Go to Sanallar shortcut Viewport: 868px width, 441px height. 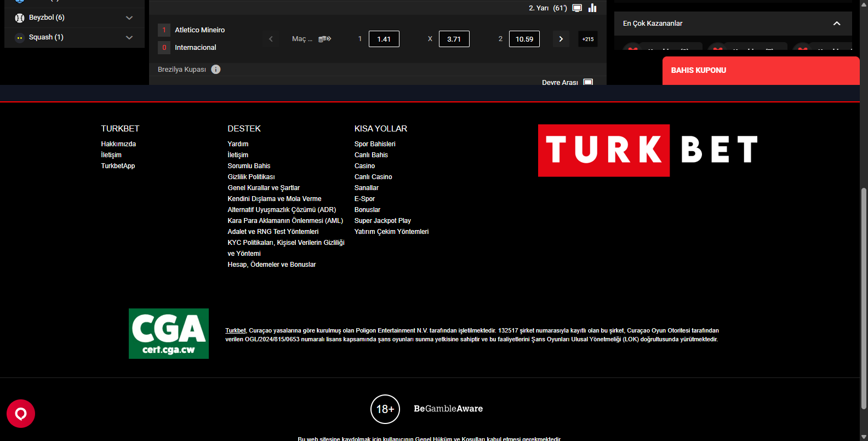coord(367,188)
